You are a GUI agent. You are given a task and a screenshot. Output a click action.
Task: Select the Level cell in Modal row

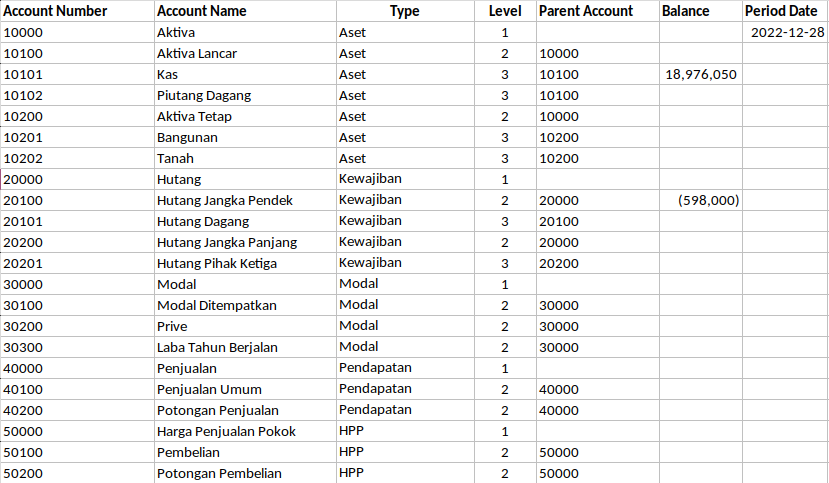[x=505, y=284]
